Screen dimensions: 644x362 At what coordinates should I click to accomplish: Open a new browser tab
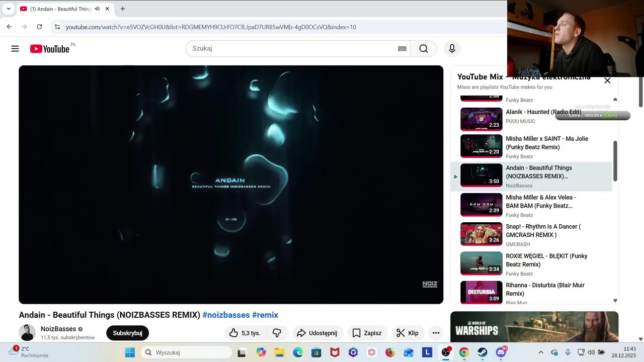point(122,9)
